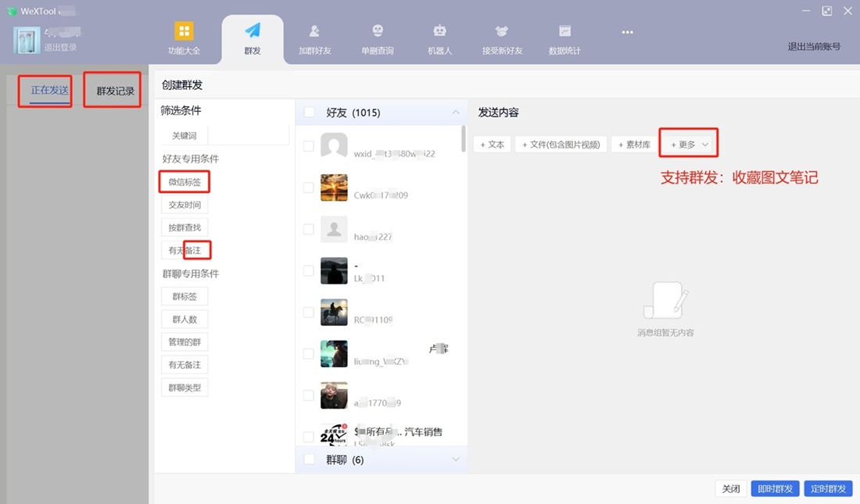
Task: Click avatar of Lk contact
Action: (334, 271)
